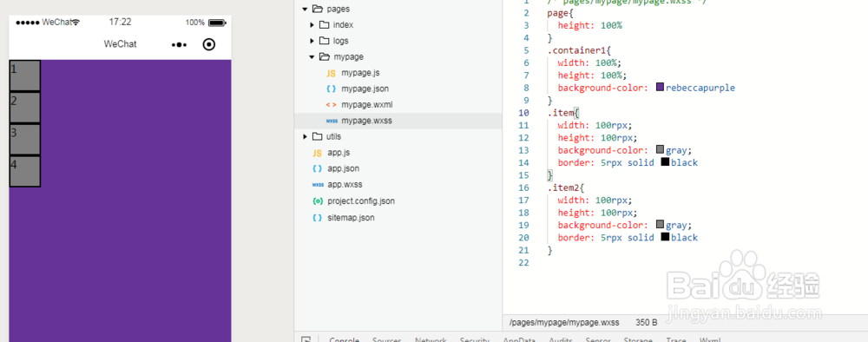The width and height of the screenshot is (868, 342).
Task: Collapse the mypage folder
Action: click(x=312, y=57)
